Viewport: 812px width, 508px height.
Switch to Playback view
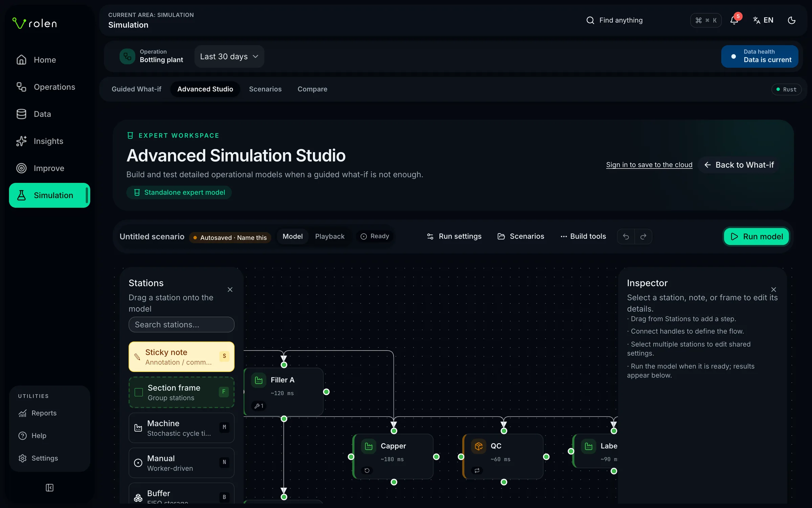(330, 236)
